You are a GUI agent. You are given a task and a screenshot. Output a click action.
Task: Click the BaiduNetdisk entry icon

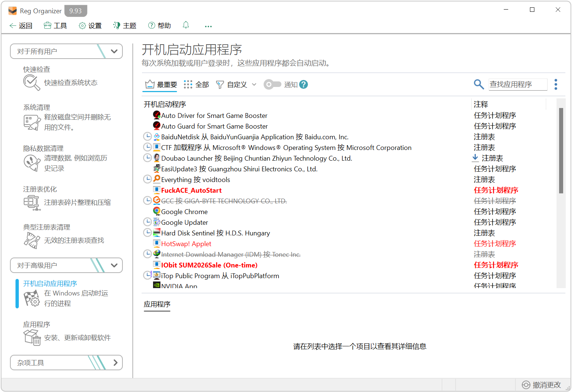[x=157, y=136]
